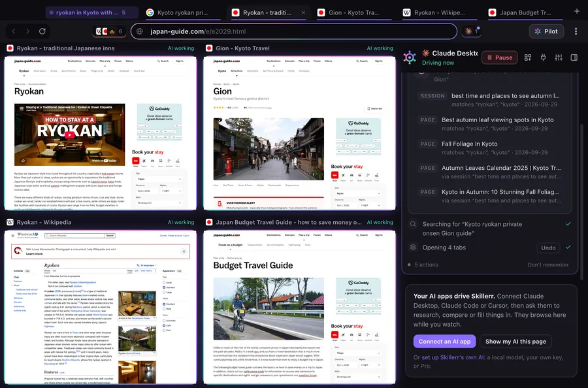Click the globe site info icon in address bar
The image size is (588, 388).
(140, 31)
